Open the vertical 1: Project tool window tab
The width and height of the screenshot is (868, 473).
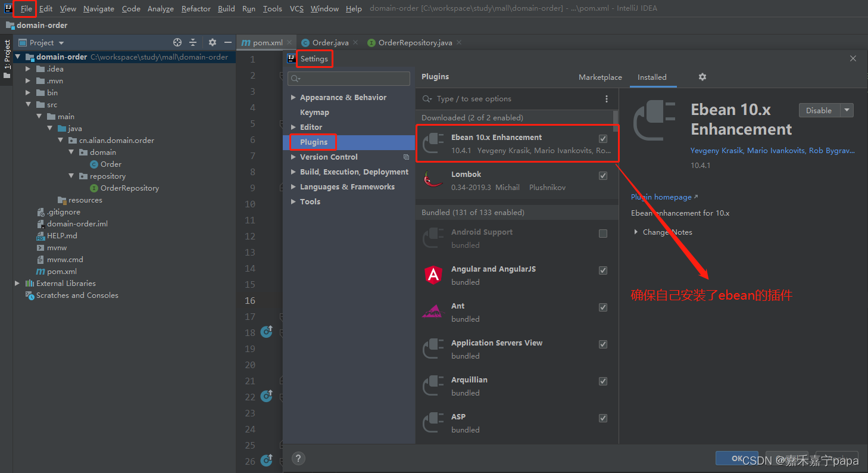(7, 60)
